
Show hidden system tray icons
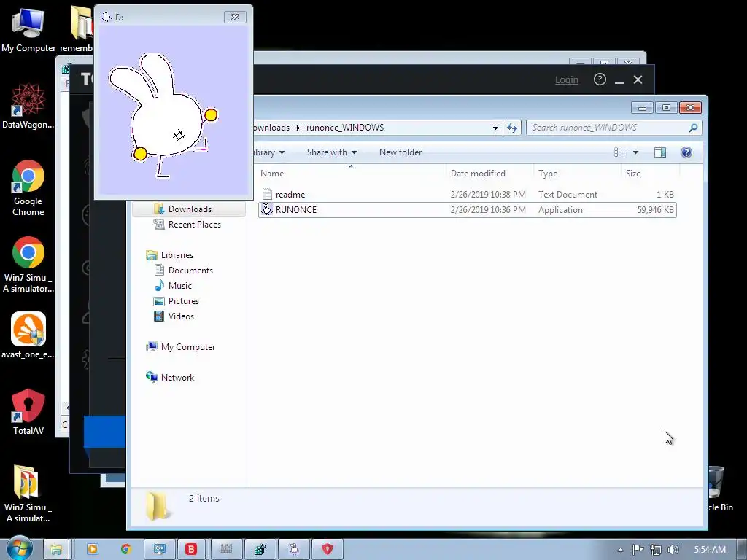(620, 550)
